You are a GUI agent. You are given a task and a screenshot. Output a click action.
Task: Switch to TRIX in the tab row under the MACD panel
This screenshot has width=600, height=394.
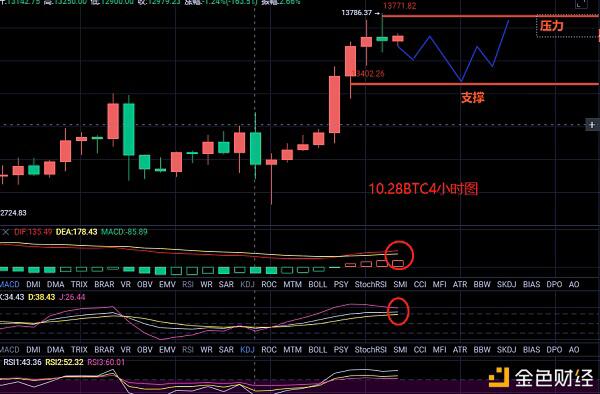pos(79,284)
